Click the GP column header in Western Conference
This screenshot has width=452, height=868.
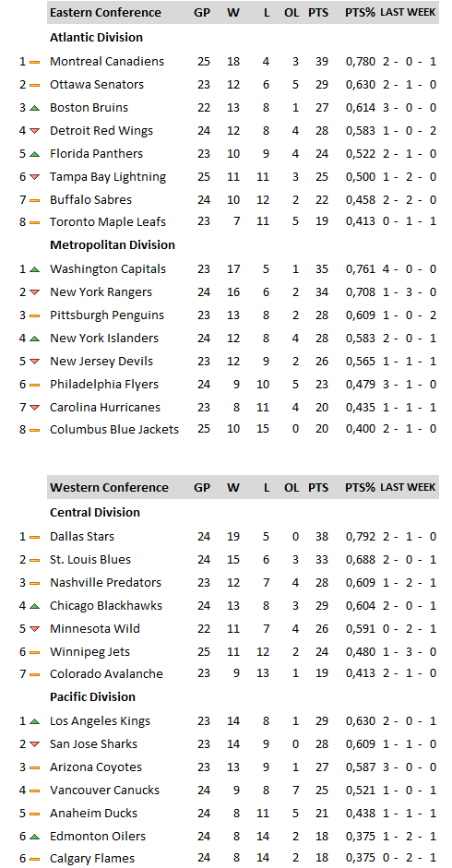(202, 488)
